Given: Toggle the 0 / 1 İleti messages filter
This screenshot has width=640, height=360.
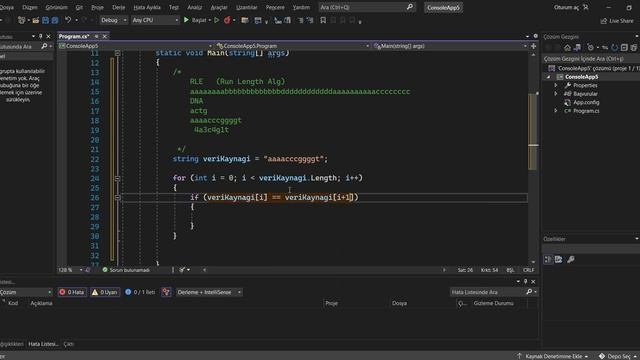Looking at the screenshot, I should pos(140,292).
